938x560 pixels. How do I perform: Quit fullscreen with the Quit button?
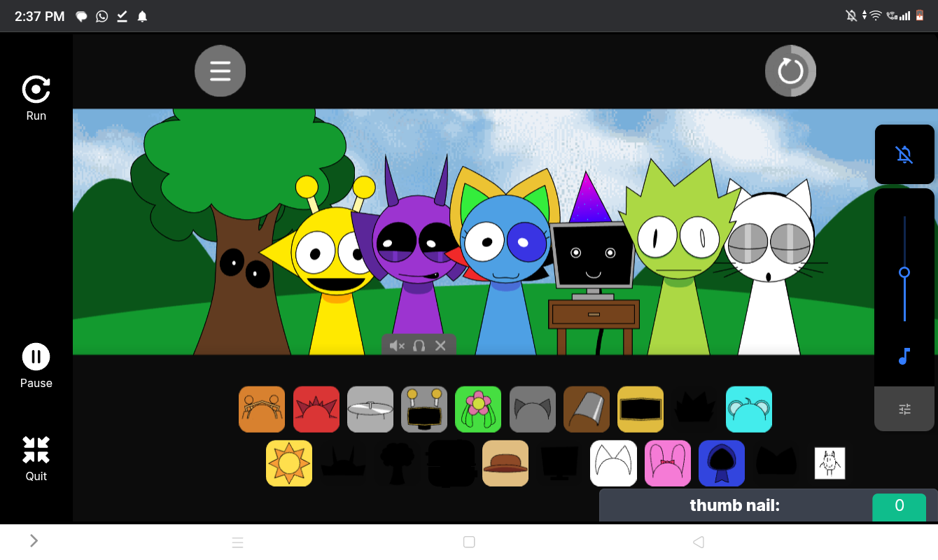(36, 459)
